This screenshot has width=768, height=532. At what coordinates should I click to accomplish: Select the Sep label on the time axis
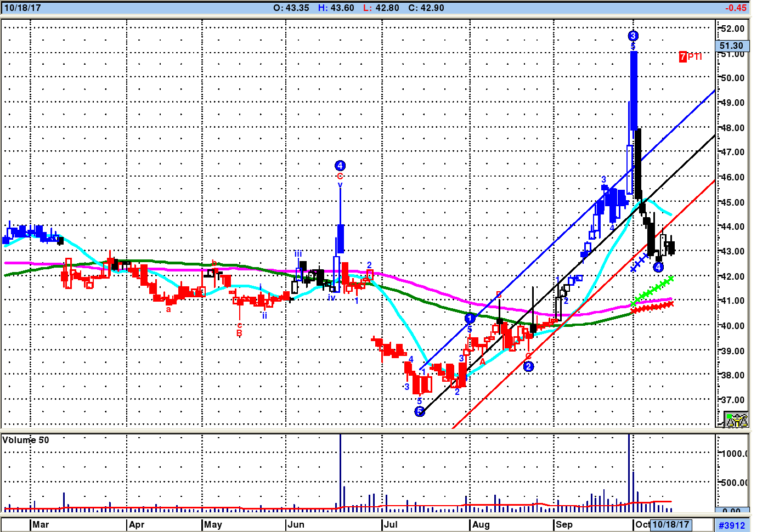[x=564, y=524]
